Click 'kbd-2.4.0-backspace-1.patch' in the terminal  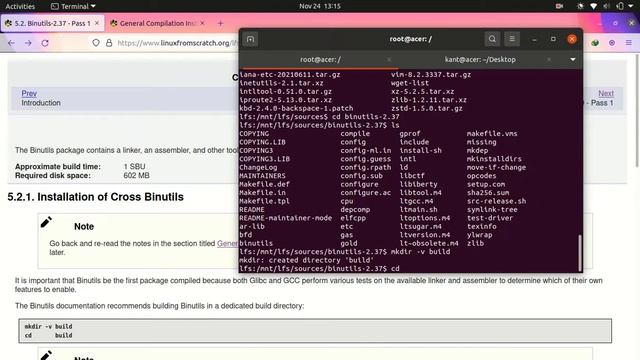[x=296, y=108]
